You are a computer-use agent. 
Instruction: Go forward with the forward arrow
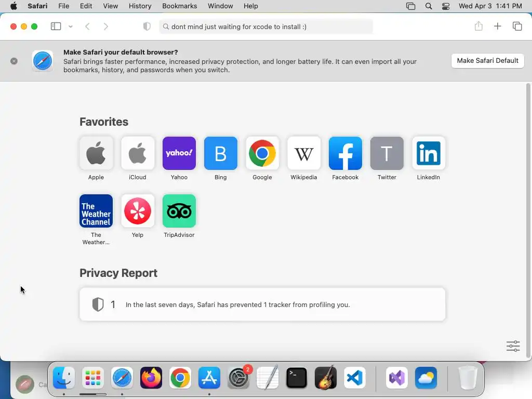point(106,26)
